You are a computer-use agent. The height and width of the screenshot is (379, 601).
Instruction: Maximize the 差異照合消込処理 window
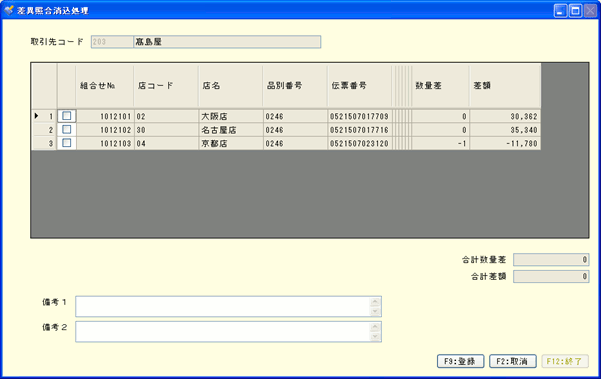click(x=575, y=11)
